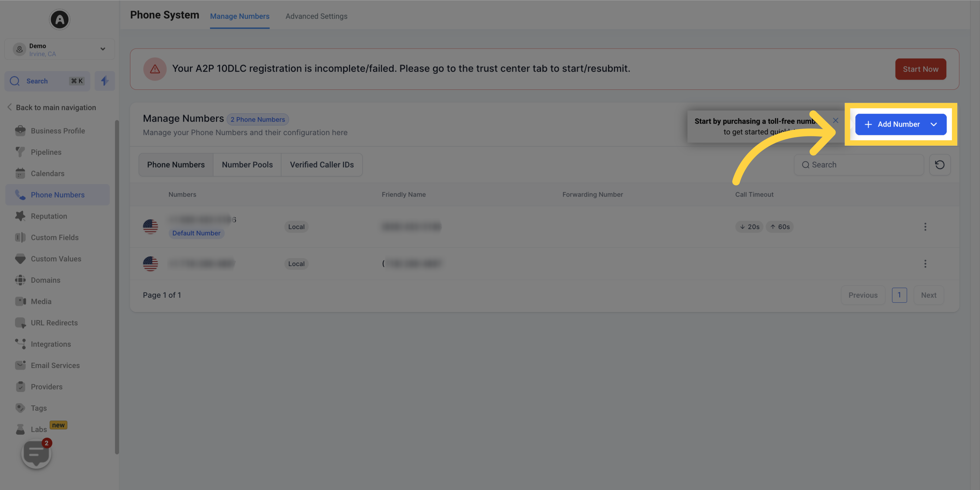
Task: Click the app logo in the sidebar
Action: coord(60,19)
